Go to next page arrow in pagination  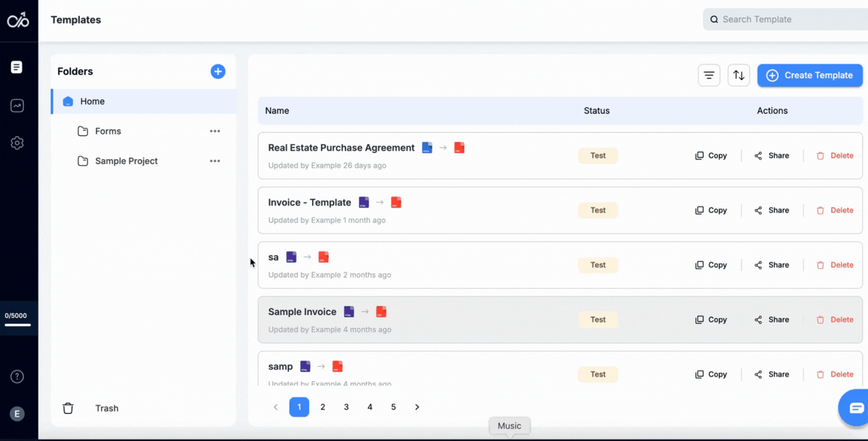coord(417,407)
